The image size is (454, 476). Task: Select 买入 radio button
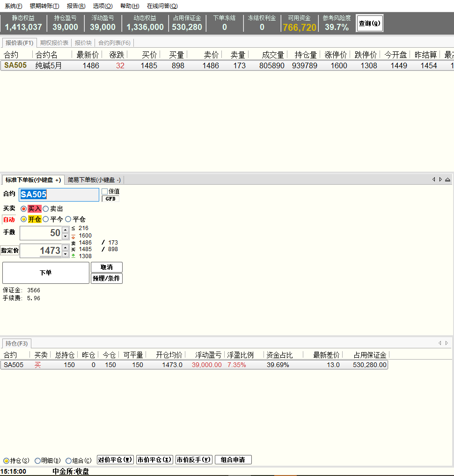23,209
